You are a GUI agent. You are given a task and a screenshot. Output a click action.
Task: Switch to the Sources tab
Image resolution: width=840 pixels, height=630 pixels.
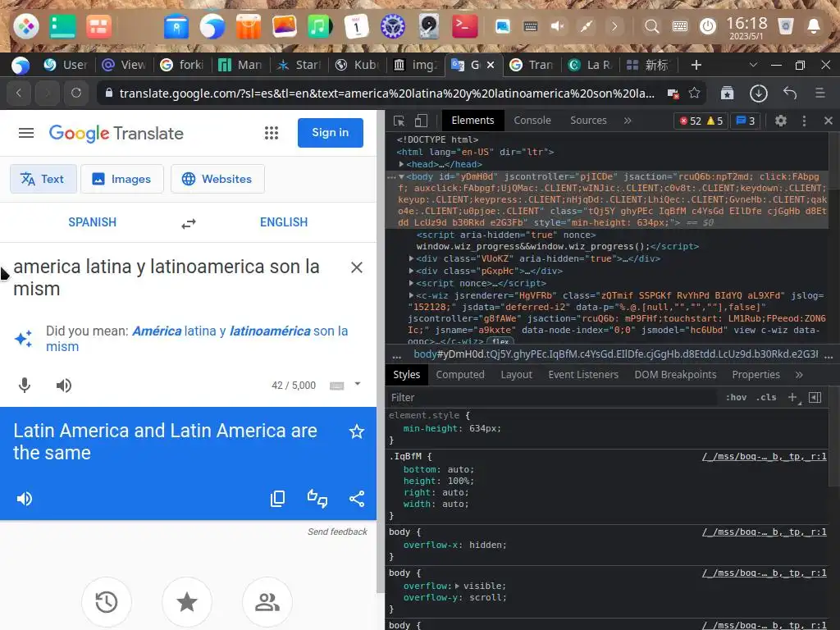[588, 121]
